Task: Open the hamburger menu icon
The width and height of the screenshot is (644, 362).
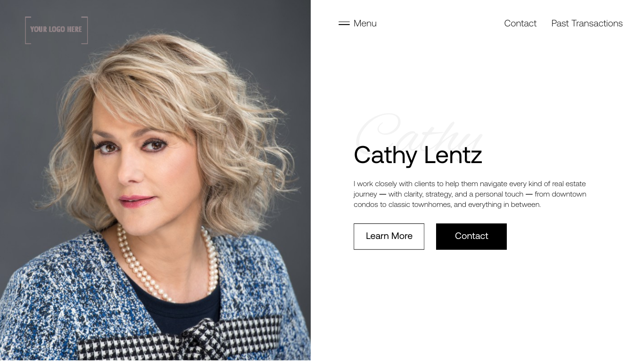Action: [x=344, y=23]
